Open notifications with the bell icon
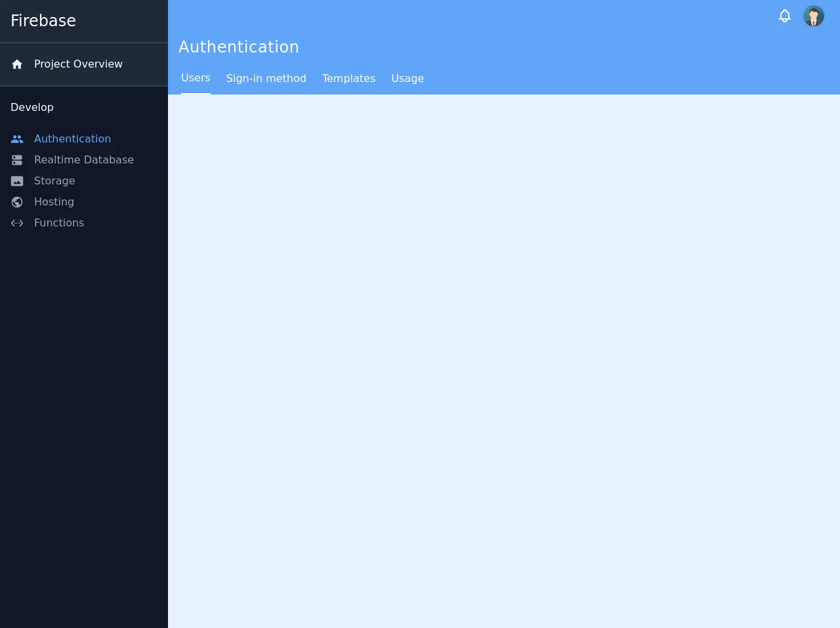The width and height of the screenshot is (840, 628). [784, 16]
